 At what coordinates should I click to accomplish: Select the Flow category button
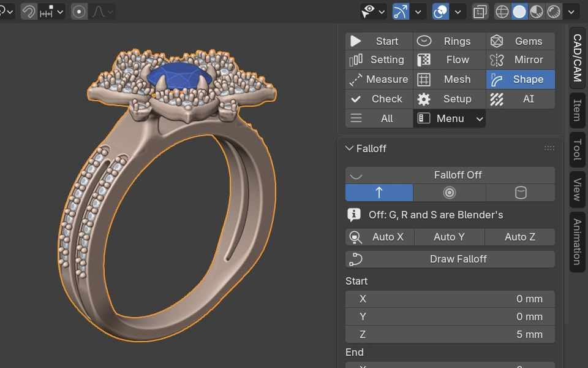(x=449, y=59)
